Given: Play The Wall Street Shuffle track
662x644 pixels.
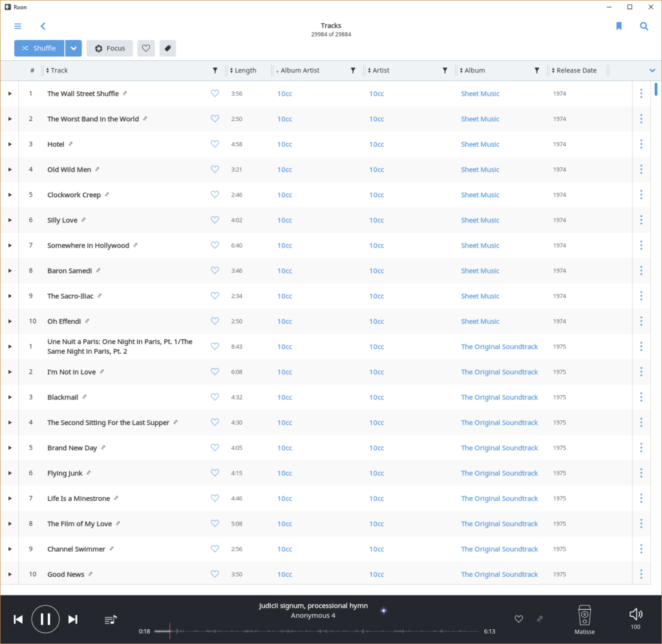Looking at the screenshot, I should click(10, 94).
